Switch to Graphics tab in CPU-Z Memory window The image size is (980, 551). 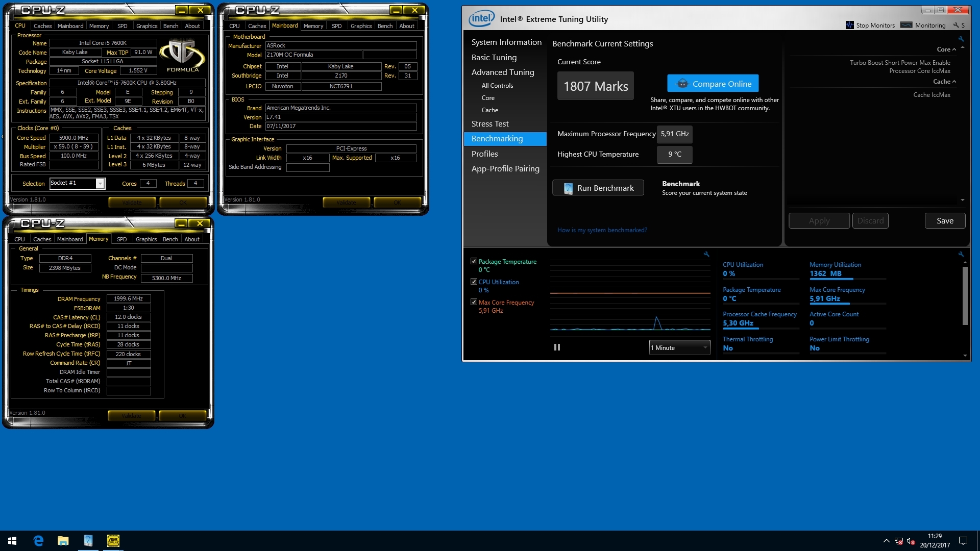click(x=146, y=239)
